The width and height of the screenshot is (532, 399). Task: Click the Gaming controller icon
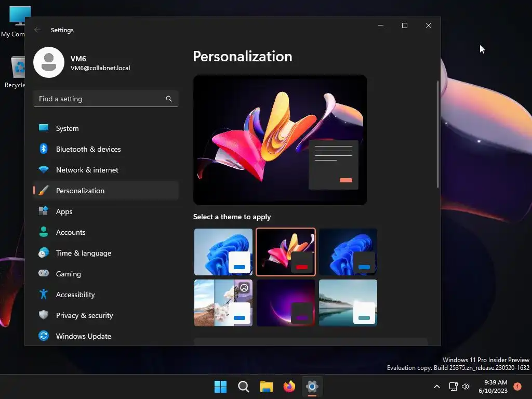pos(44,273)
